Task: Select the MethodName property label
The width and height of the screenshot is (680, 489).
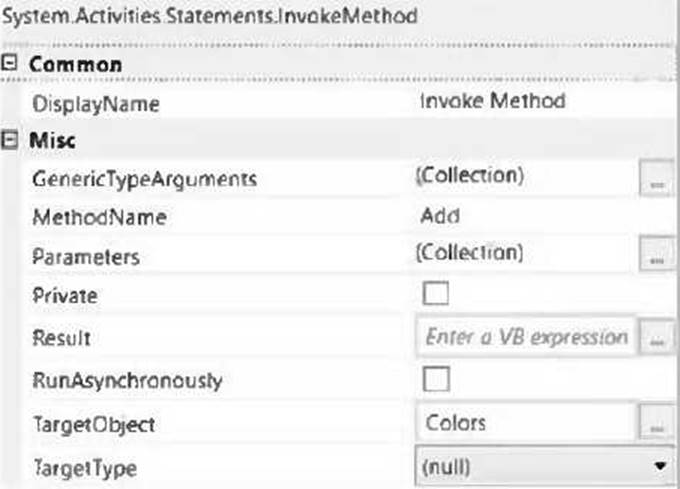Action: point(99,218)
